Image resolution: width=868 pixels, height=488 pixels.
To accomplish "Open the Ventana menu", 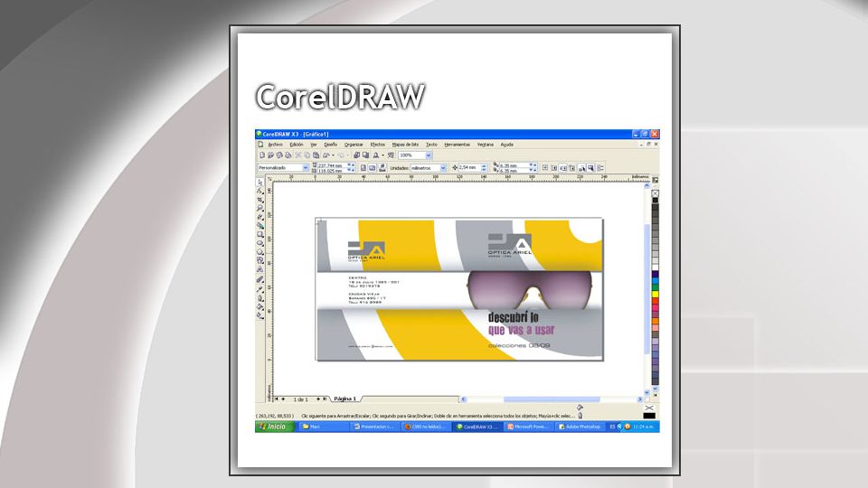I will [x=485, y=145].
